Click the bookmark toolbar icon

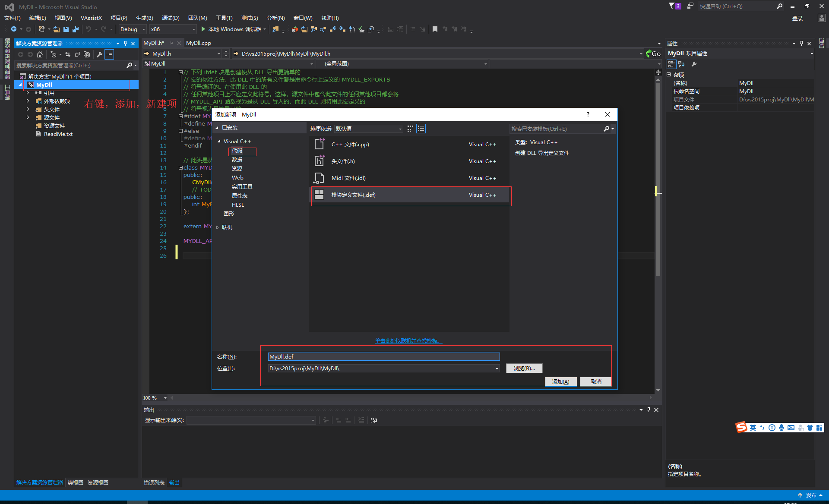[435, 29]
